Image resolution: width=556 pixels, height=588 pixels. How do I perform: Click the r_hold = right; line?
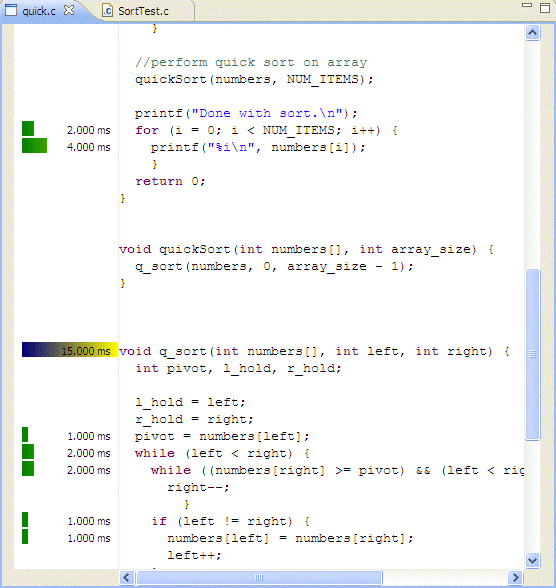pos(194,419)
